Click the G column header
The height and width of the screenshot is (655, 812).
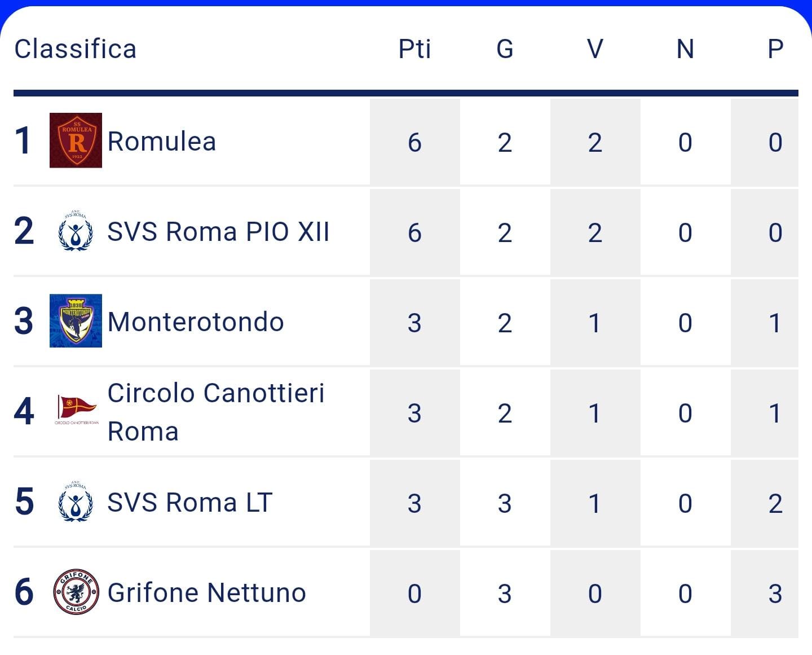505,49
